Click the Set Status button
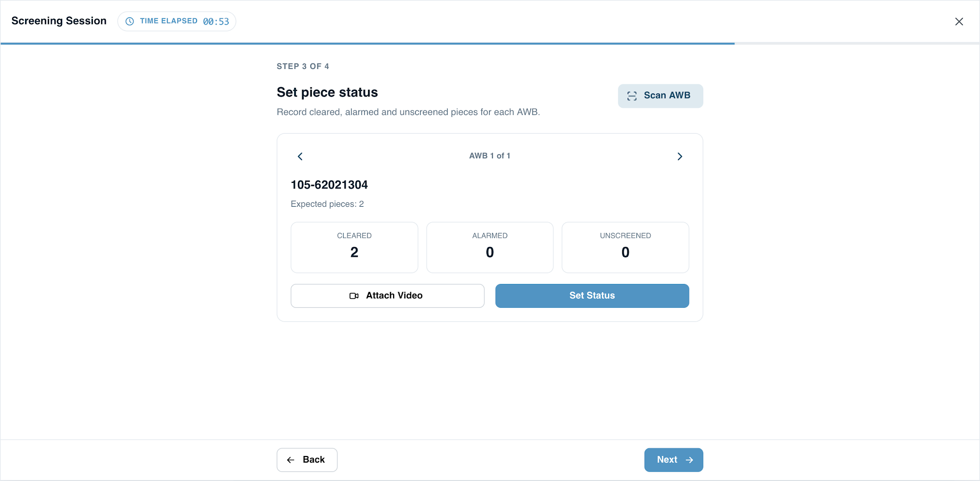Screen dimensions: 980x481 coord(592,296)
